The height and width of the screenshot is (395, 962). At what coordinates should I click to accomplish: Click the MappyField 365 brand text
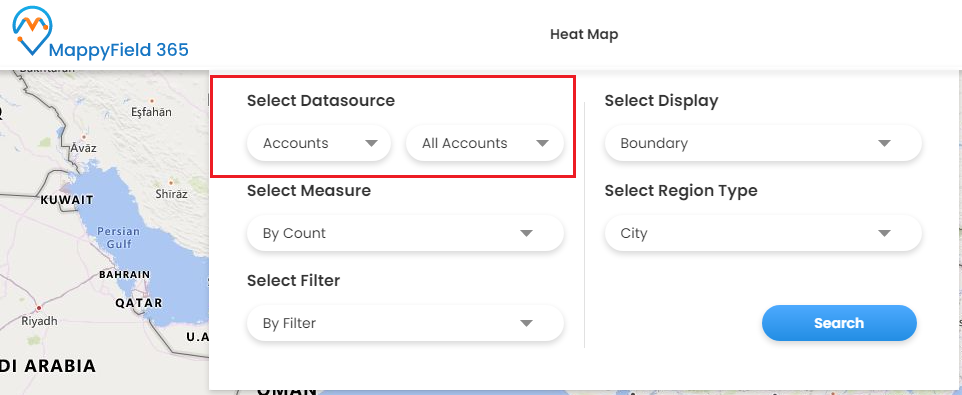click(x=118, y=50)
